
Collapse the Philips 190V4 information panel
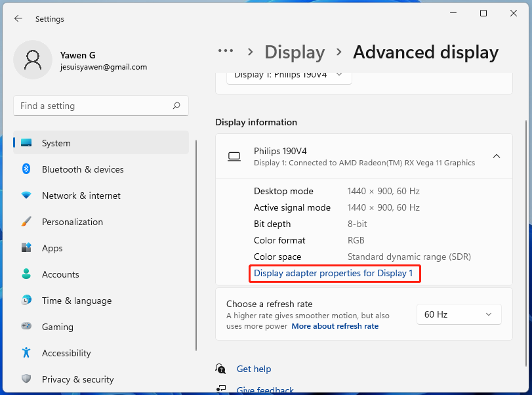[x=497, y=156]
